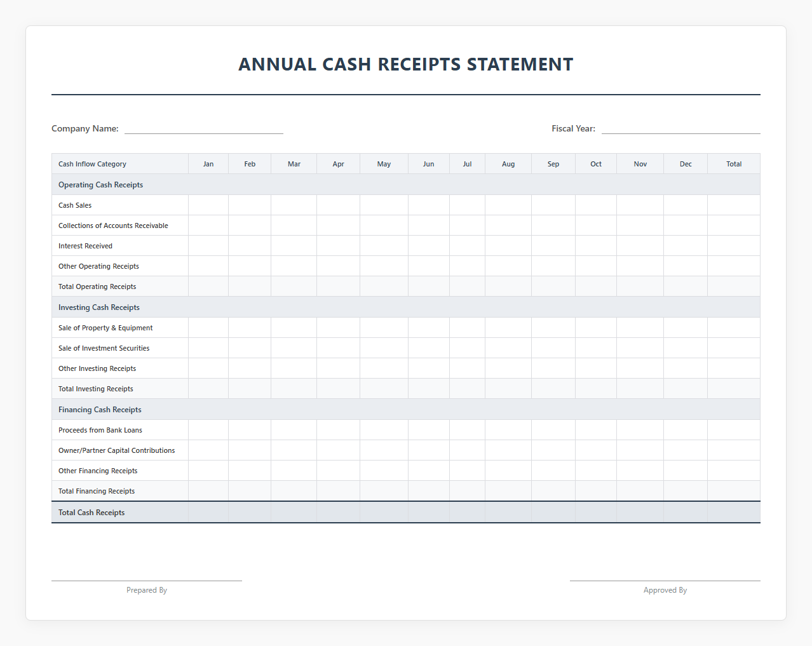Click Proceeds from Bank Loans Sep cell
The width and height of the screenshot is (812, 646).
tap(553, 430)
